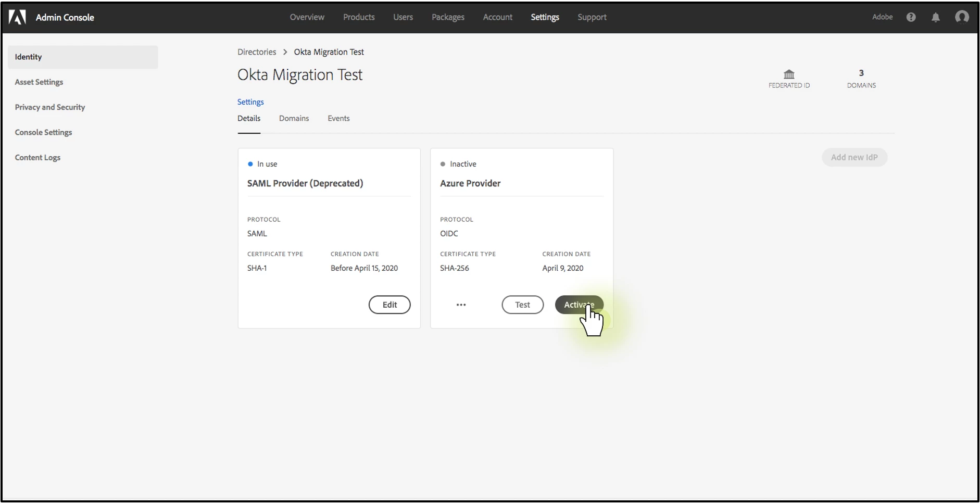
Task: Open the Packages menu
Action: point(448,17)
